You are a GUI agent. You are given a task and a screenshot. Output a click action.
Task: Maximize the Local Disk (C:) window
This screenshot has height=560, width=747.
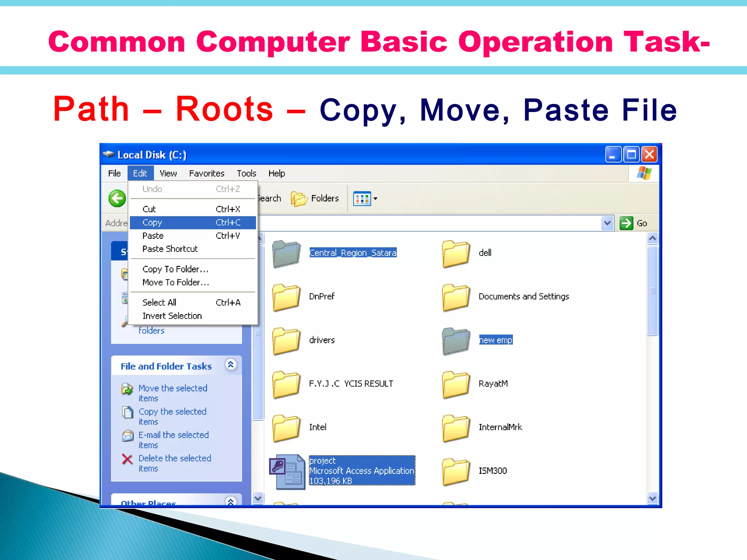point(631,154)
